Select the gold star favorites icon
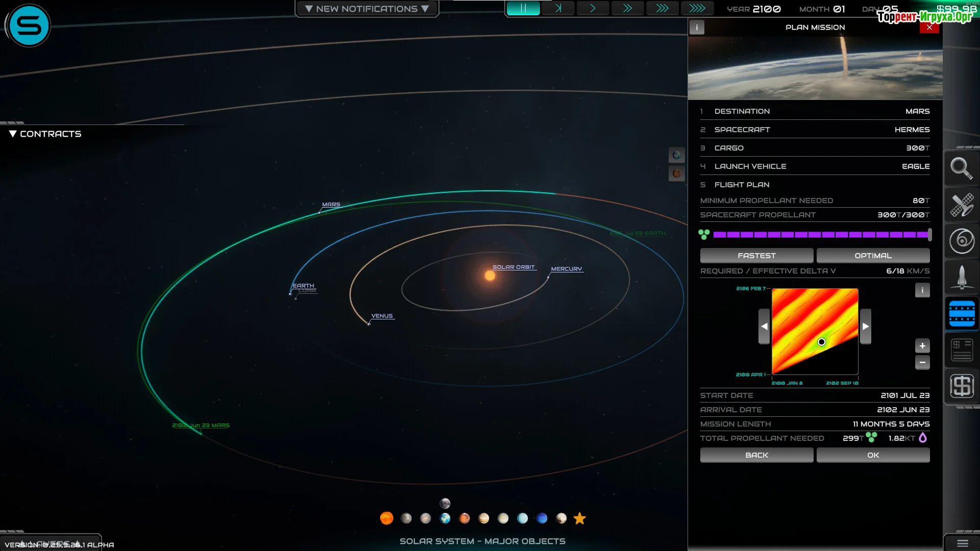980x551 pixels. click(x=579, y=518)
